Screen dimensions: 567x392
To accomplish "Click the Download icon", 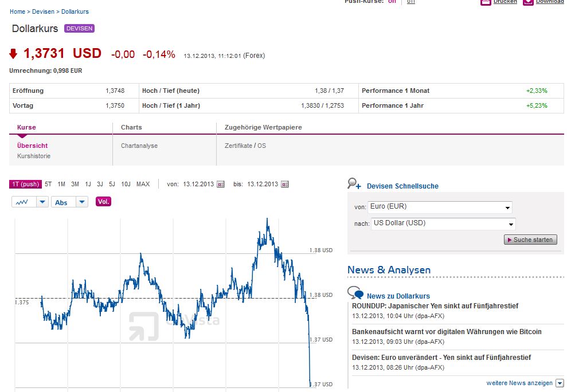I will click(528, 2).
